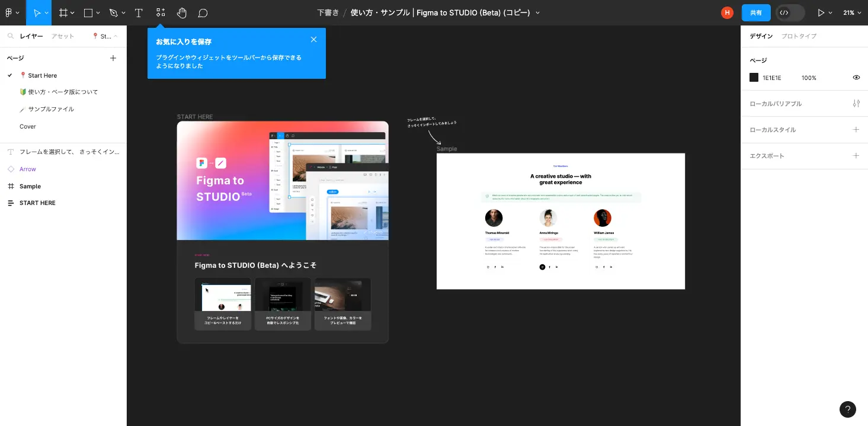This screenshot has width=868, height=426.
Task: Add an export setting with plus
Action: point(856,156)
